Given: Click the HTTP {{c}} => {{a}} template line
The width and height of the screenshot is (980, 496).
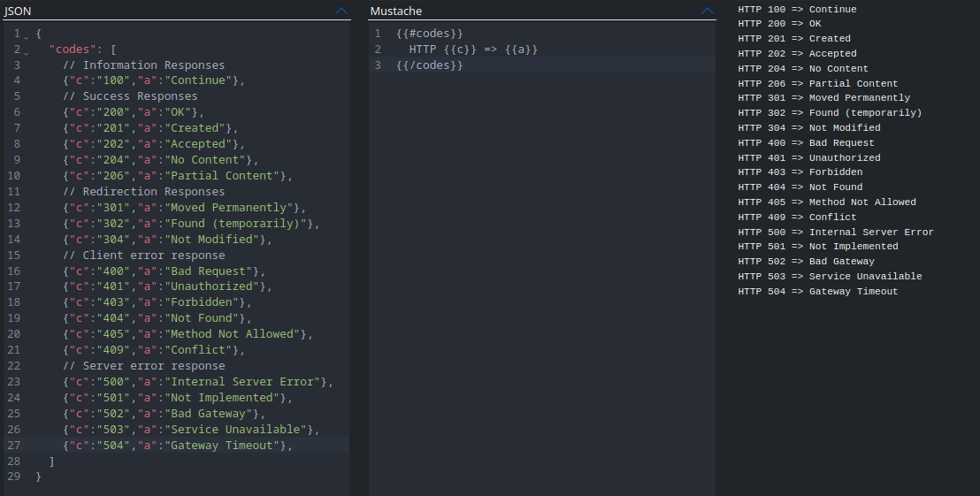Looking at the screenshot, I should point(472,50).
